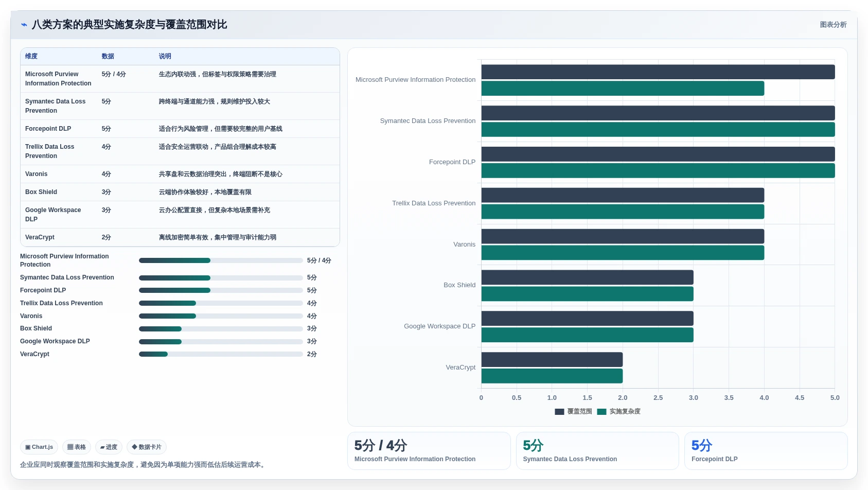868x490 pixels.
Task: Open the 5分 / 4分 Microsoft Purview card
Action: coord(429,451)
